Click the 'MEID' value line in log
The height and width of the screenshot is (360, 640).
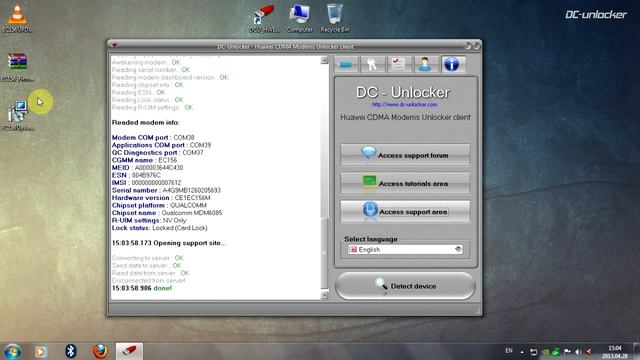147,168
